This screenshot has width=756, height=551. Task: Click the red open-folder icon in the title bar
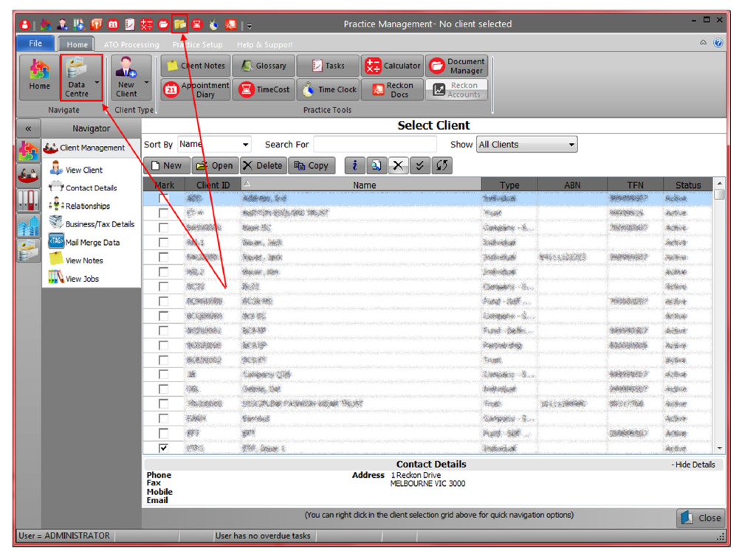[163, 24]
